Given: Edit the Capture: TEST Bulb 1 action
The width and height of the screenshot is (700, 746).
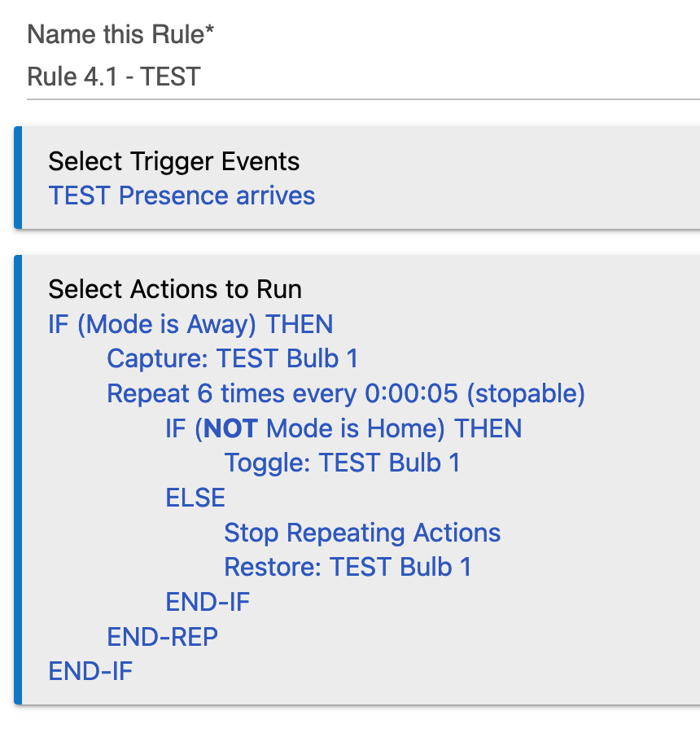Looking at the screenshot, I should [x=233, y=358].
